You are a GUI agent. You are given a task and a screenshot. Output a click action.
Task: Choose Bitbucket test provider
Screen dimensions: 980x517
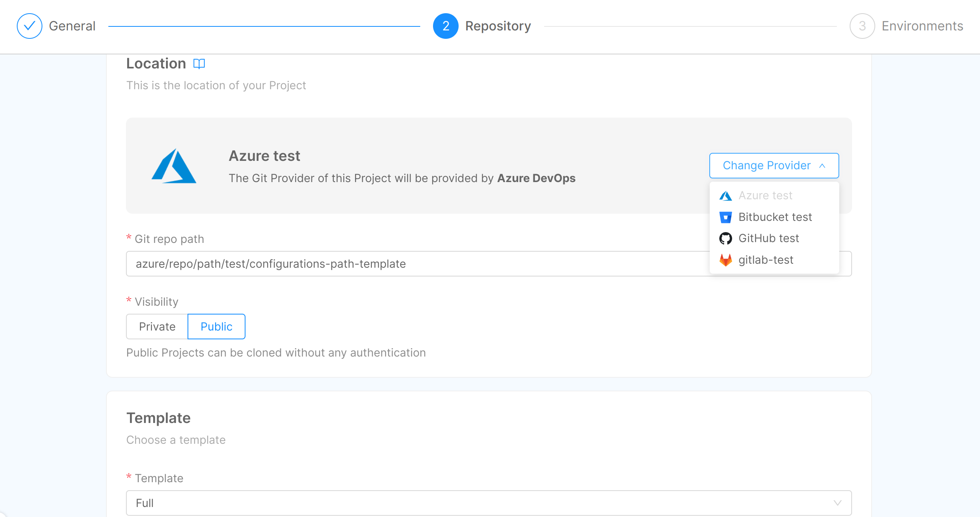pyautogui.click(x=775, y=217)
